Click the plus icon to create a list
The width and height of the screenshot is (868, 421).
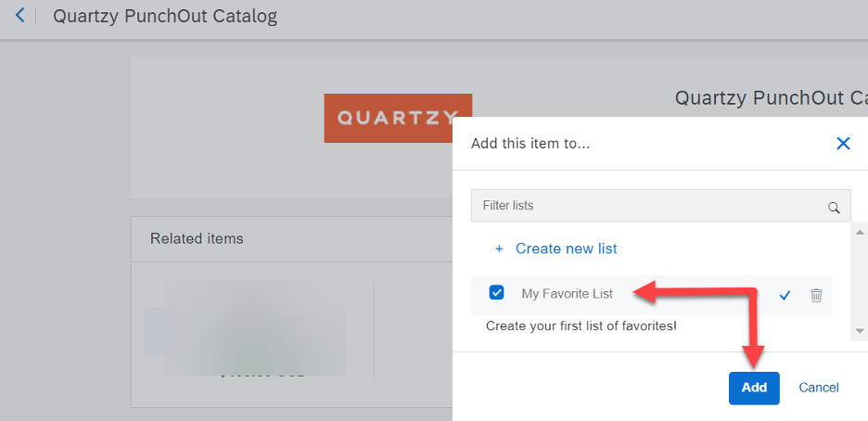(499, 249)
